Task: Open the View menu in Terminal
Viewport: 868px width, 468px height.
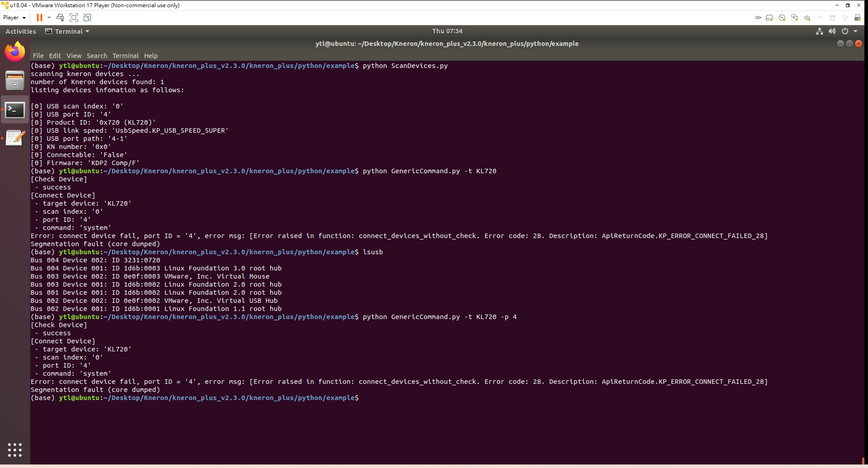Action: [74, 56]
